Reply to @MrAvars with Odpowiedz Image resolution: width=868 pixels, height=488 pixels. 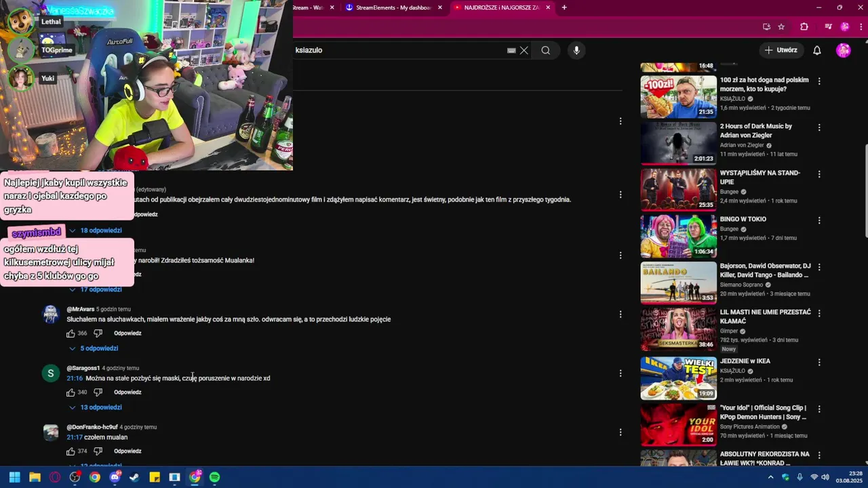click(x=127, y=333)
